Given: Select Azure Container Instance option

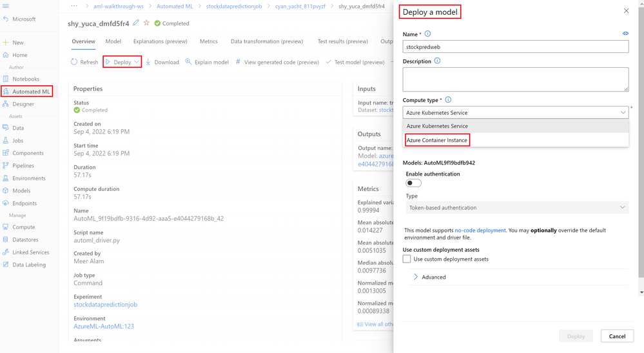Looking at the screenshot, I should (516, 140).
